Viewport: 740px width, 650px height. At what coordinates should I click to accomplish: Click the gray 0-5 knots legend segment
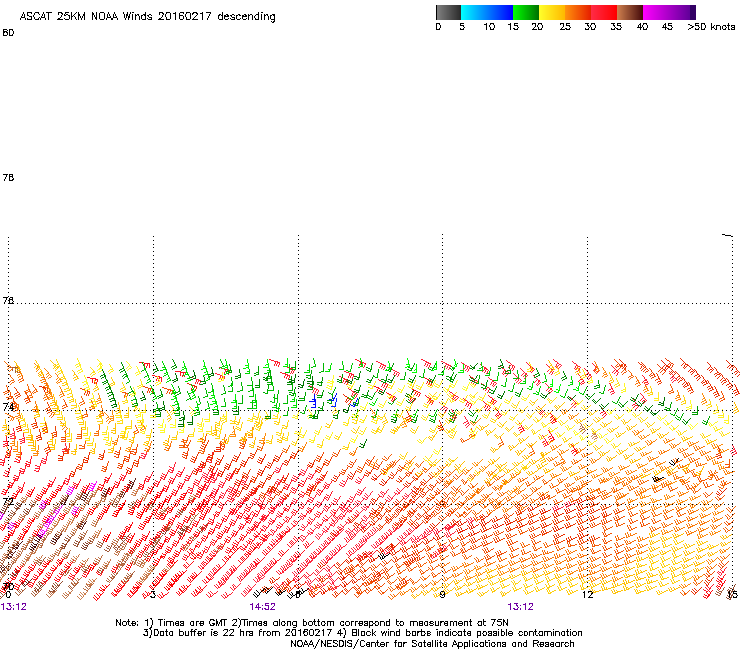point(448,12)
